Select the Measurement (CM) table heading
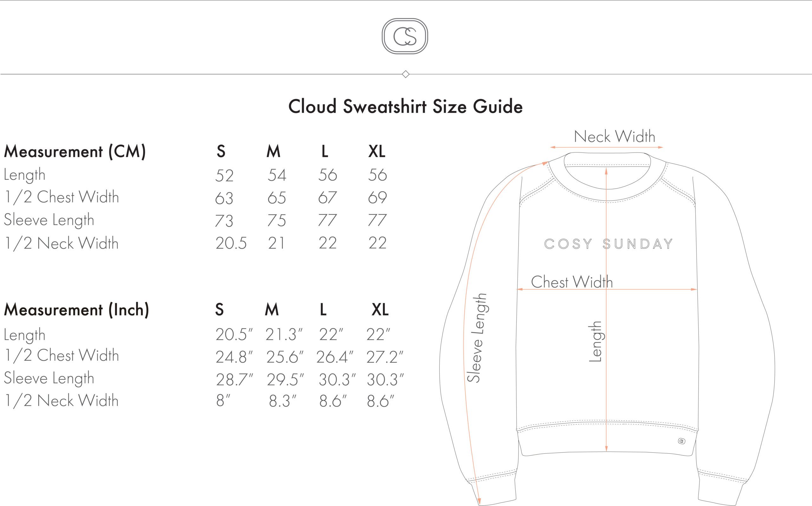The width and height of the screenshot is (812, 506). [75, 152]
